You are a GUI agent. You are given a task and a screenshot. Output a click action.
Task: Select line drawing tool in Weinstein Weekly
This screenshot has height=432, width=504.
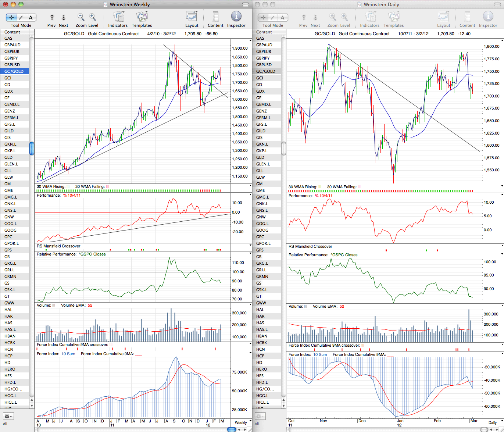point(21,17)
